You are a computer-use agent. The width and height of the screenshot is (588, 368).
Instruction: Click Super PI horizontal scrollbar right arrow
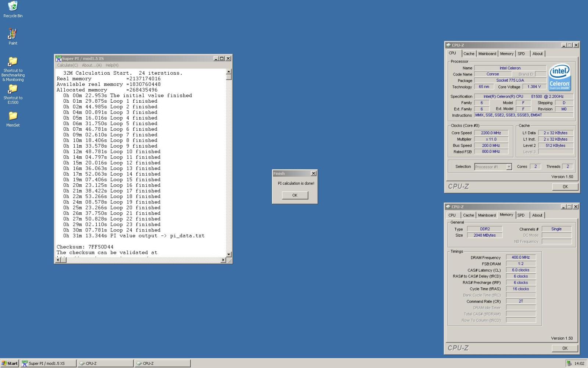(223, 260)
